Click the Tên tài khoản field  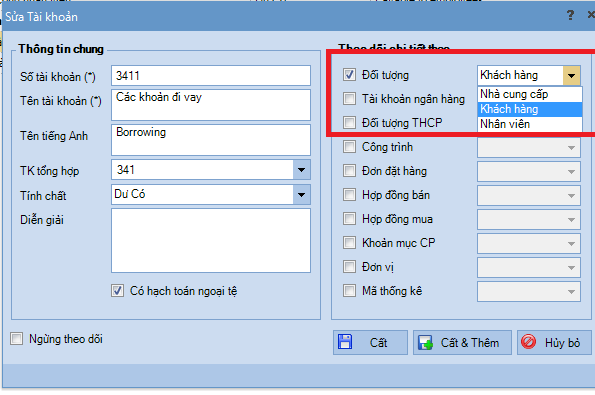[211, 105]
